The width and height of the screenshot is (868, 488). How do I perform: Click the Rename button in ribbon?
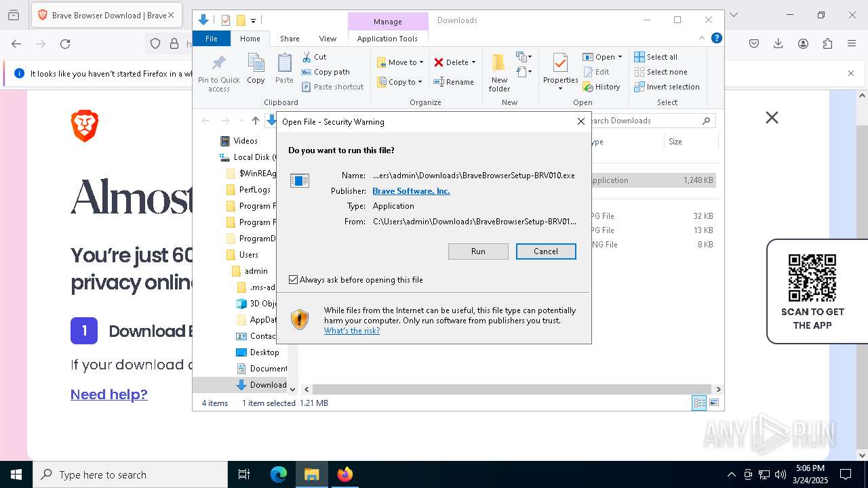click(x=454, y=82)
